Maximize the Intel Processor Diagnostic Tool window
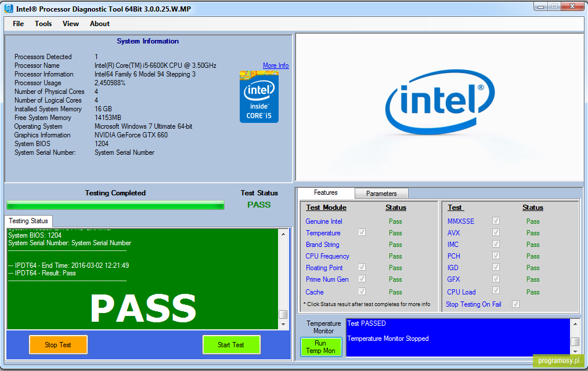The image size is (588, 371). pyautogui.click(x=555, y=6)
